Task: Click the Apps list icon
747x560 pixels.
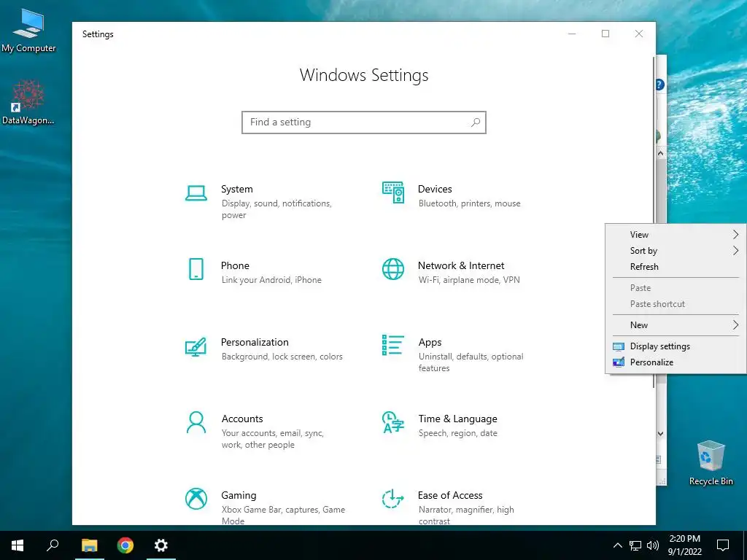Action: 393,345
